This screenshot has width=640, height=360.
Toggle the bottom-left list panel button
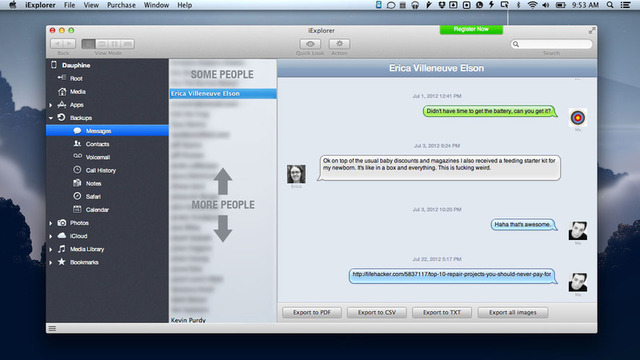52,328
